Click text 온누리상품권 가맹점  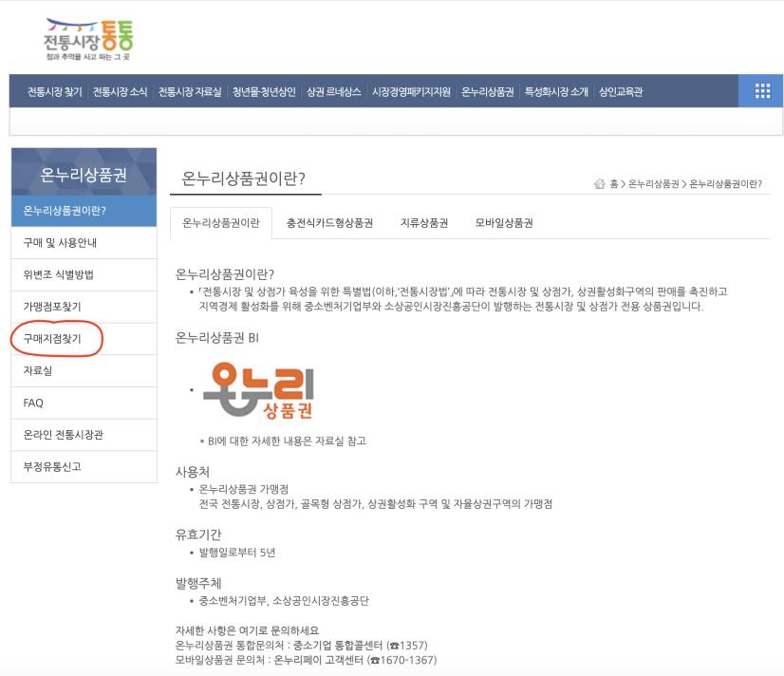pyautogui.click(x=244, y=489)
